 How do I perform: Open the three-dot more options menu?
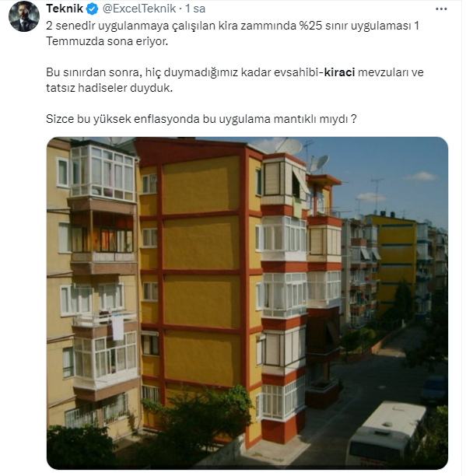click(441, 9)
